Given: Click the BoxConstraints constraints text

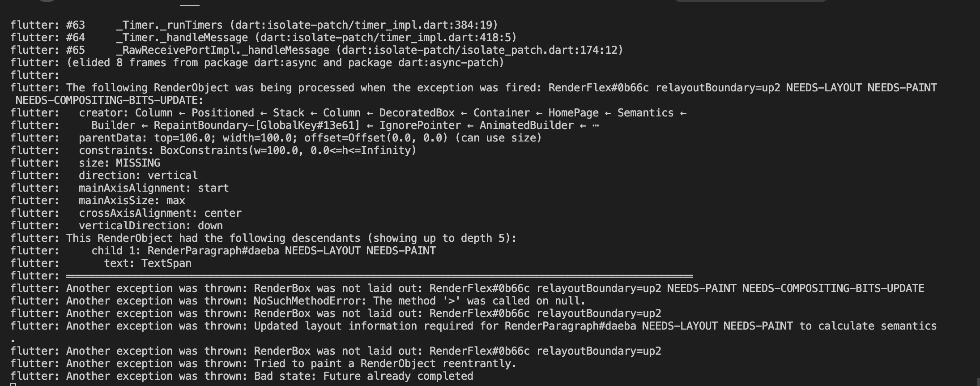Looking at the screenshot, I should coord(288,150).
